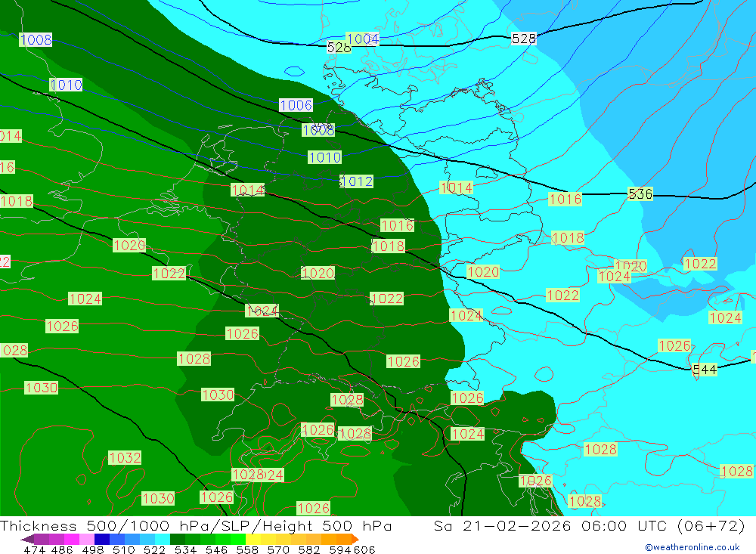This screenshot has height=554, width=756.
Task: Click the legend value 606
Action: pyautogui.click(x=364, y=549)
